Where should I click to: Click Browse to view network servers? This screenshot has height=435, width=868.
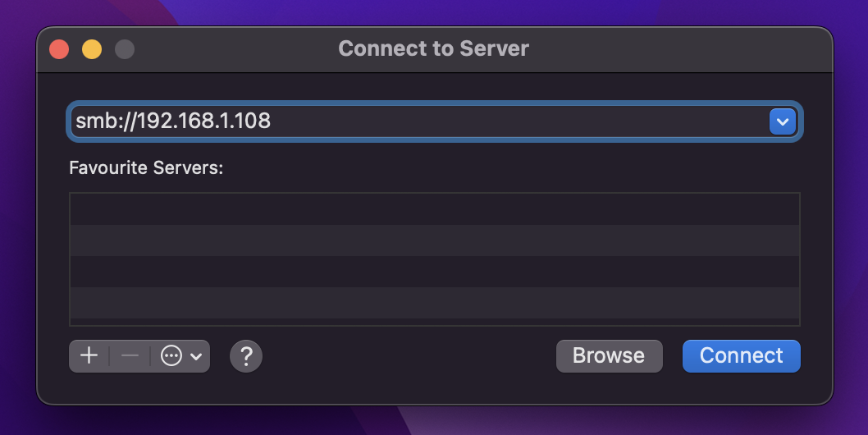(609, 356)
